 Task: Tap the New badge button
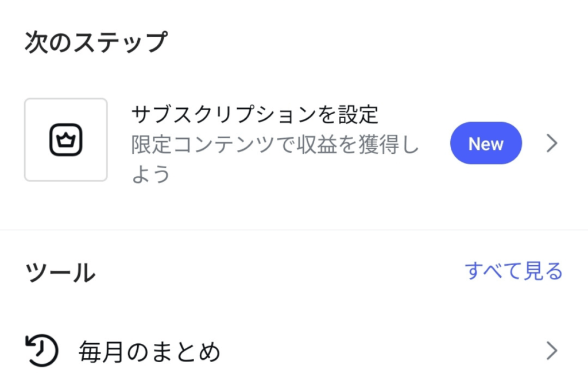pos(486,143)
